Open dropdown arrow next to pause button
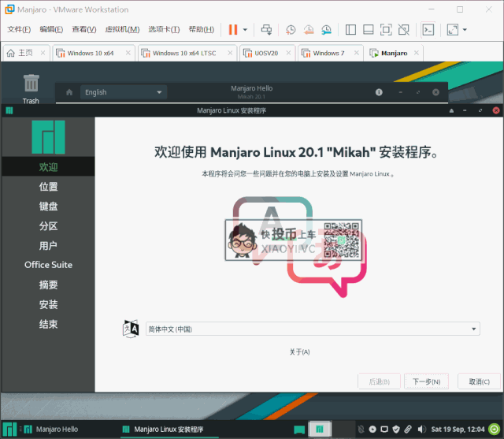 (x=245, y=30)
